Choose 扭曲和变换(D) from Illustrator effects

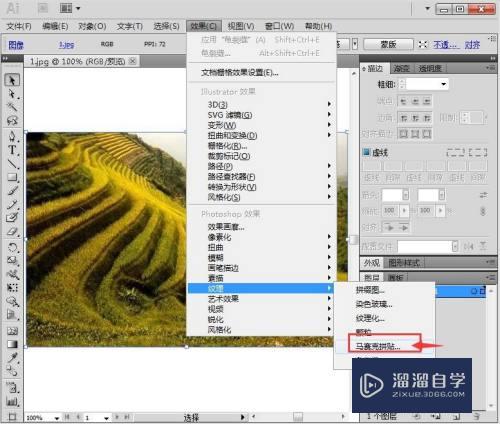pyautogui.click(x=262, y=135)
